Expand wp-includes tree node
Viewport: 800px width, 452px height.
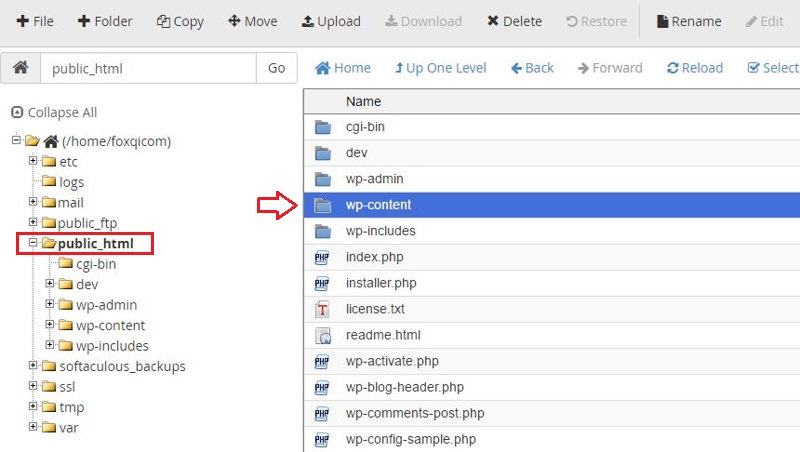point(49,344)
